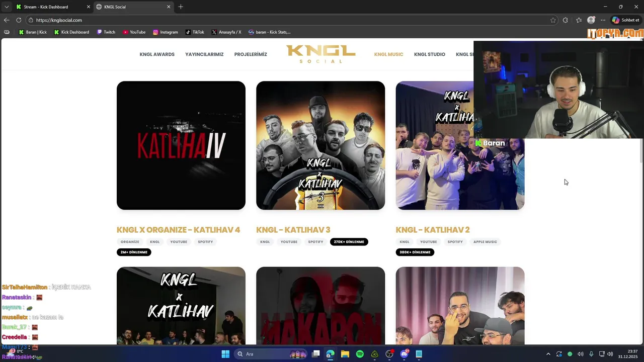The image size is (644, 362).
Task: Open File Explorer on taskbar
Action: point(345,354)
